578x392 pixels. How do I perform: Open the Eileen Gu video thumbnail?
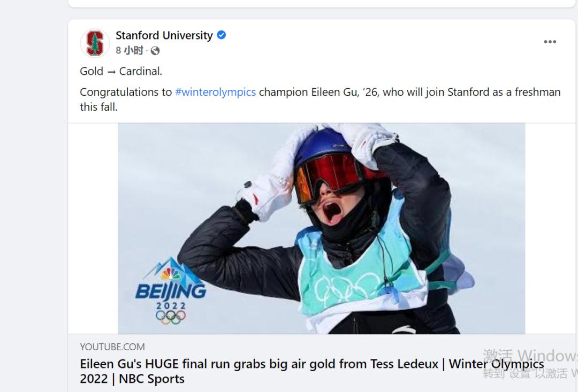click(321, 228)
